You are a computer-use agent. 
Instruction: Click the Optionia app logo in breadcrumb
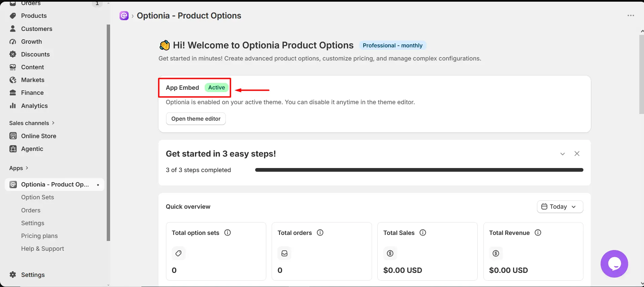pyautogui.click(x=124, y=15)
